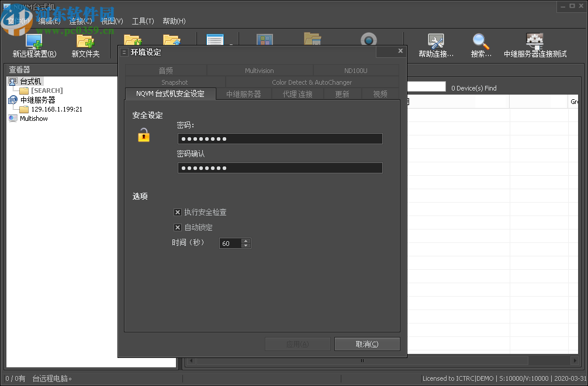Select the Multishow icon in the viewer tree
Screen dimensions: 588x386
click(13, 119)
